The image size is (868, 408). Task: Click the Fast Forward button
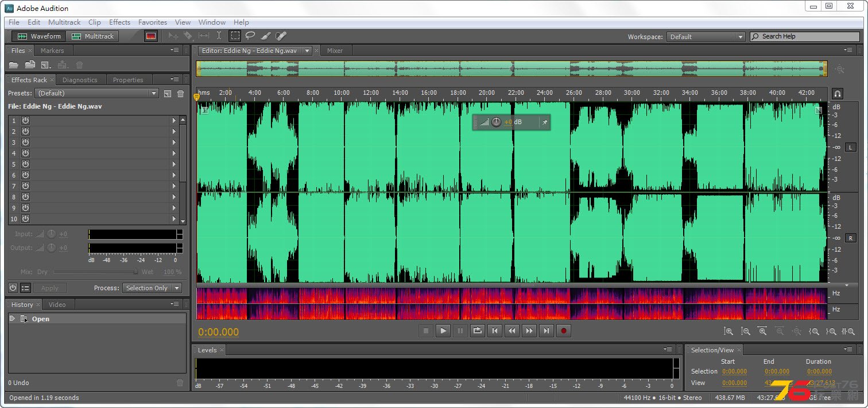[x=529, y=330]
